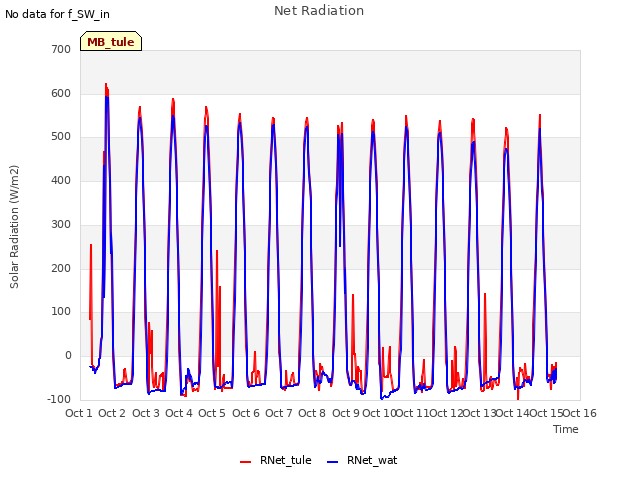Click the 100 y-axis tick label
The width and height of the screenshot is (640, 480).
coord(61,311)
